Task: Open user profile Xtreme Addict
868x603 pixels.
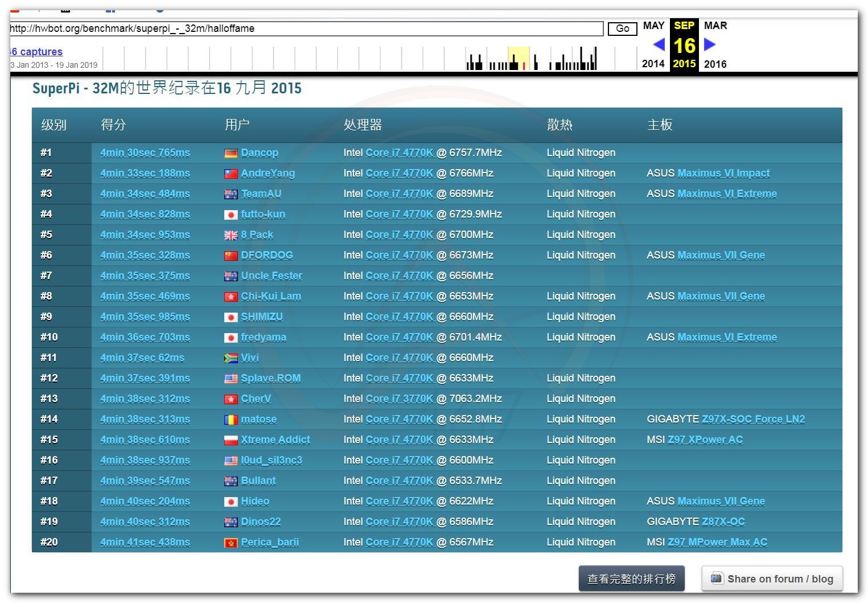Action: 275,440
